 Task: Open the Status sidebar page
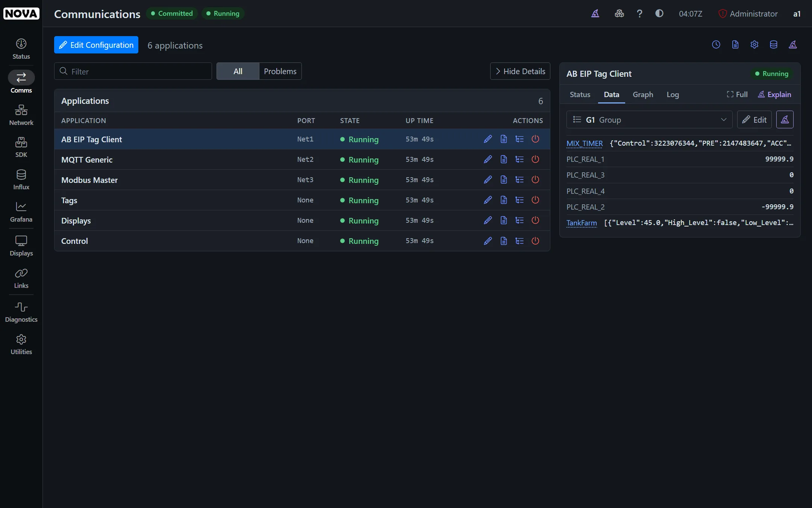point(21,49)
